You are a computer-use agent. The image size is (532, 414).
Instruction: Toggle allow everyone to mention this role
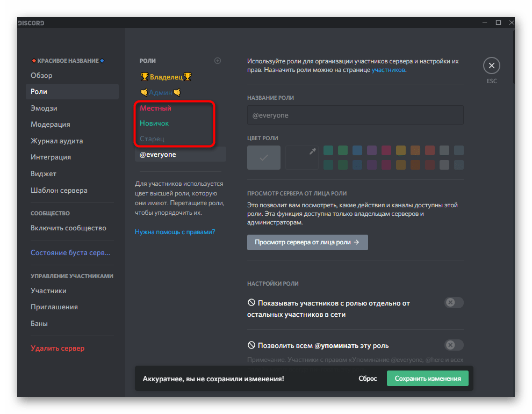click(454, 345)
